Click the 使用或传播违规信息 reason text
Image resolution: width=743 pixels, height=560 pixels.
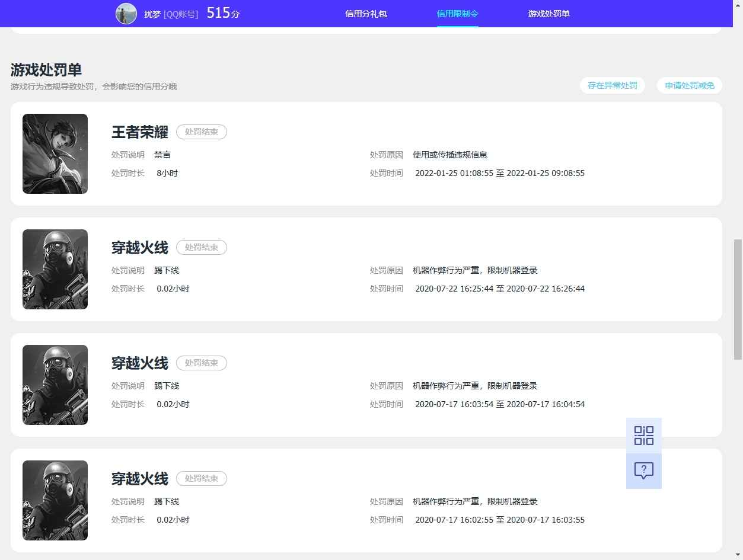pyautogui.click(x=450, y=155)
